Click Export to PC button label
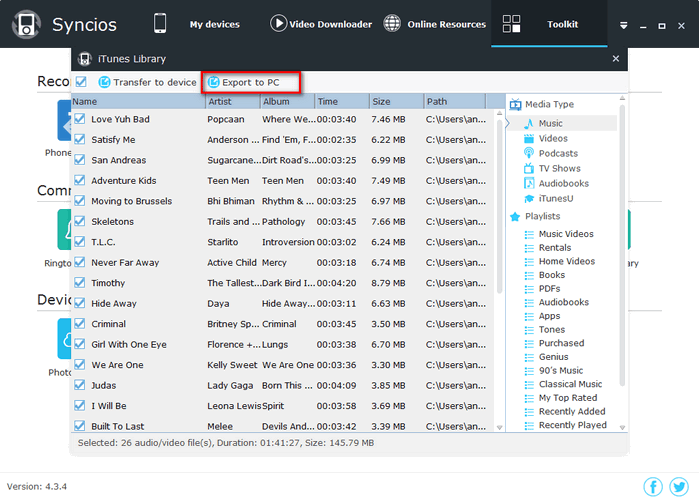Image resolution: width=699 pixels, height=502 pixels. pos(251,82)
